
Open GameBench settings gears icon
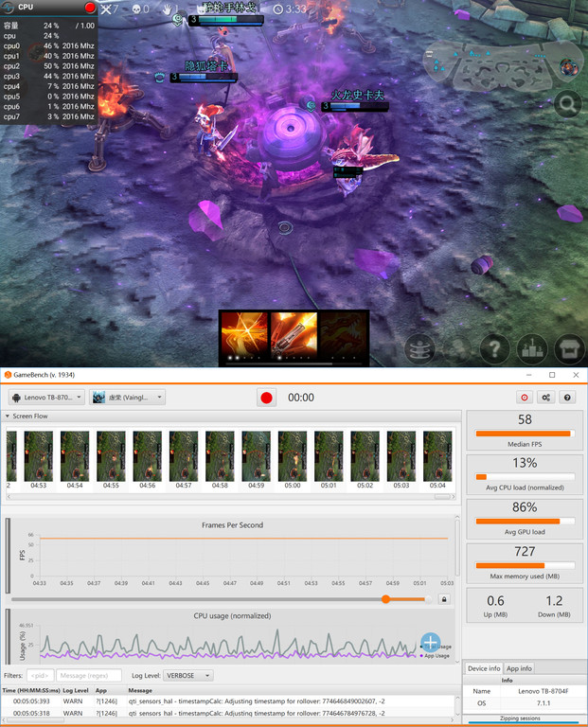pos(545,398)
